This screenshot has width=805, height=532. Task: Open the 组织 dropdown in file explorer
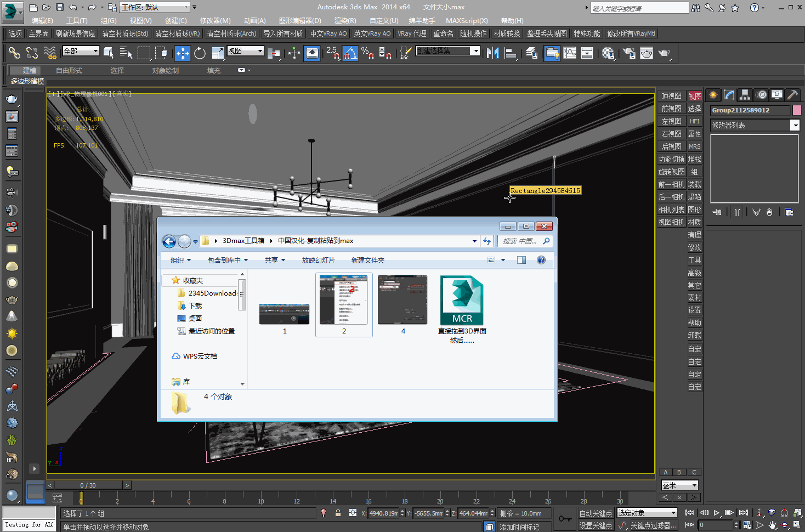(x=180, y=260)
